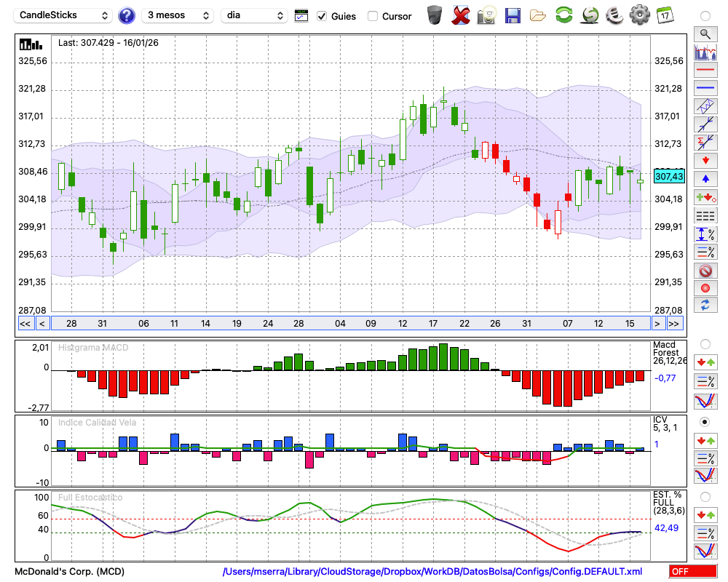The width and height of the screenshot is (728, 582).
Task: Click the Last: 307.429 - 16/01/26 text
Action: (108, 43)
